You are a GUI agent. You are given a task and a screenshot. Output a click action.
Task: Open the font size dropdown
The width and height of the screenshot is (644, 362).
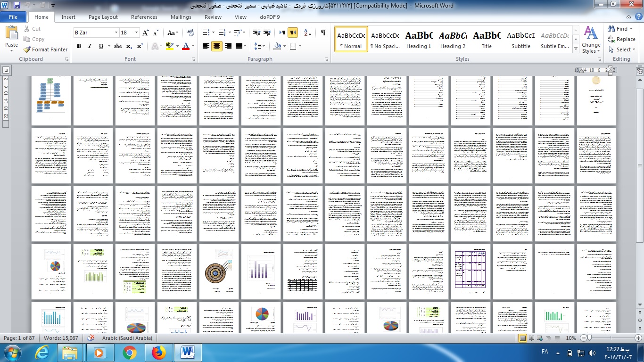(x=137, y=33)
